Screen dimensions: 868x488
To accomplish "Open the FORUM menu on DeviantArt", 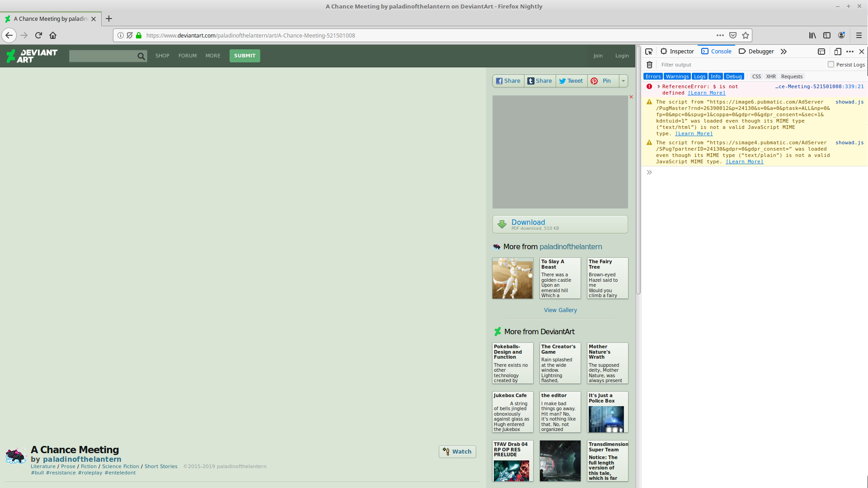I will [x=187, y=56].
